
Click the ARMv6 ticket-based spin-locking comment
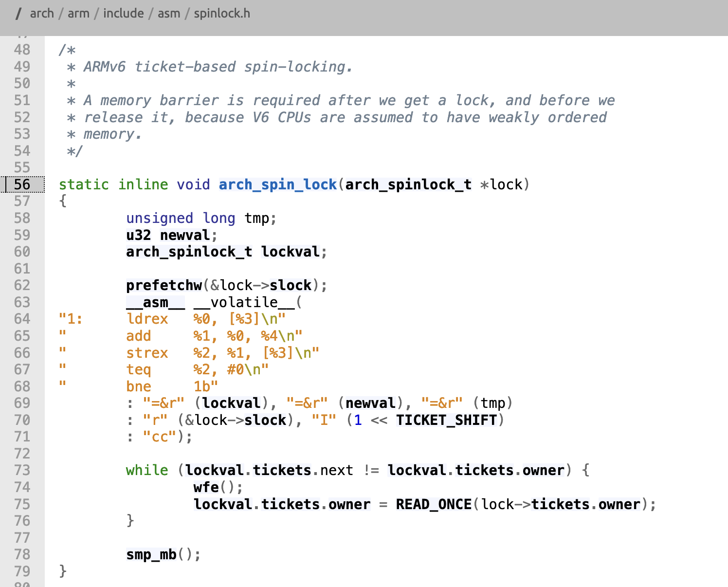[x=218, y=67]
